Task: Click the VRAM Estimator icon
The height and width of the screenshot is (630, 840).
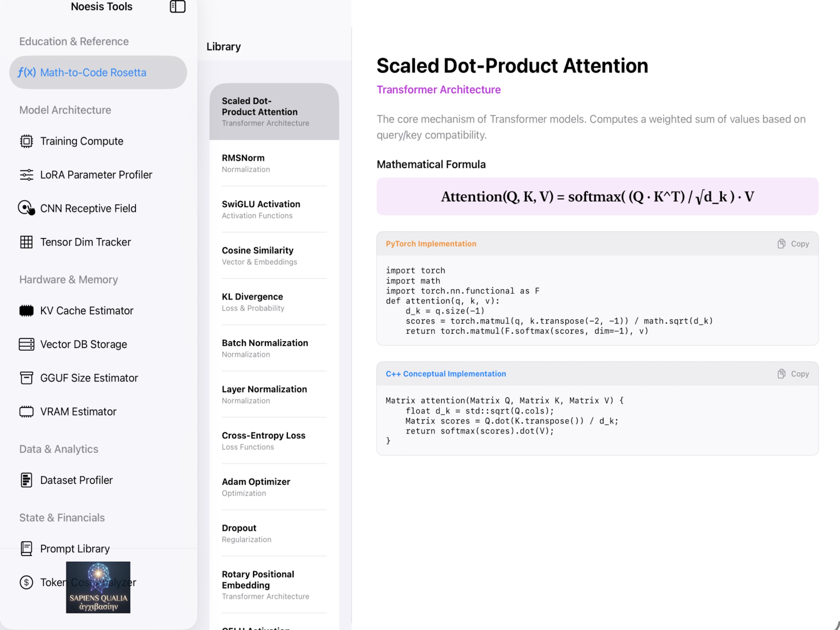Action: pyautogui.click(x=26, y=412)
